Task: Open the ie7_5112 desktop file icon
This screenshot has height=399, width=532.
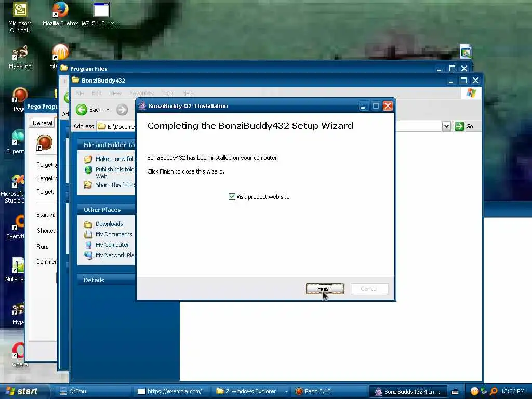Action: [x=101, y=14]
